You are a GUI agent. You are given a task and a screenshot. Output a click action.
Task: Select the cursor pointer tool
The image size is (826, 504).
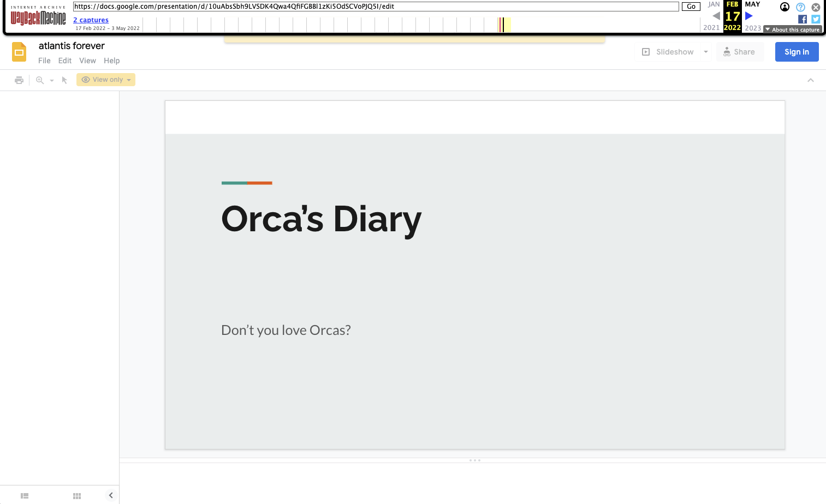(64, 80)
